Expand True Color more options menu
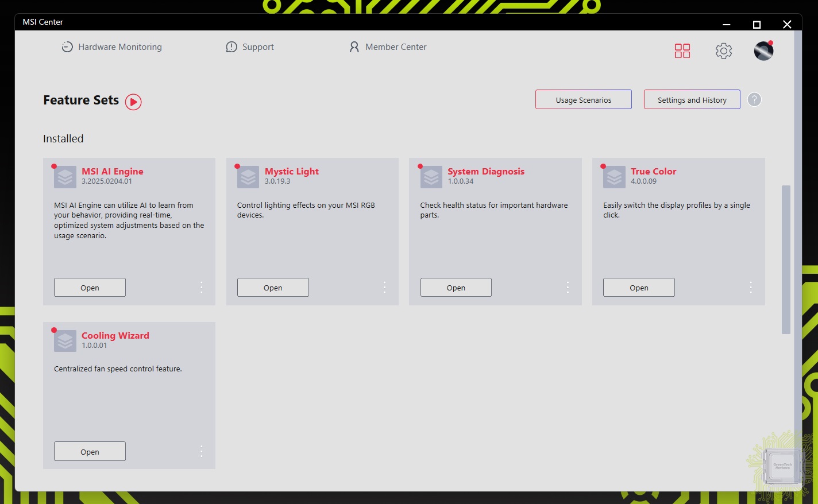818x504 pixels. tap(751, 287)
